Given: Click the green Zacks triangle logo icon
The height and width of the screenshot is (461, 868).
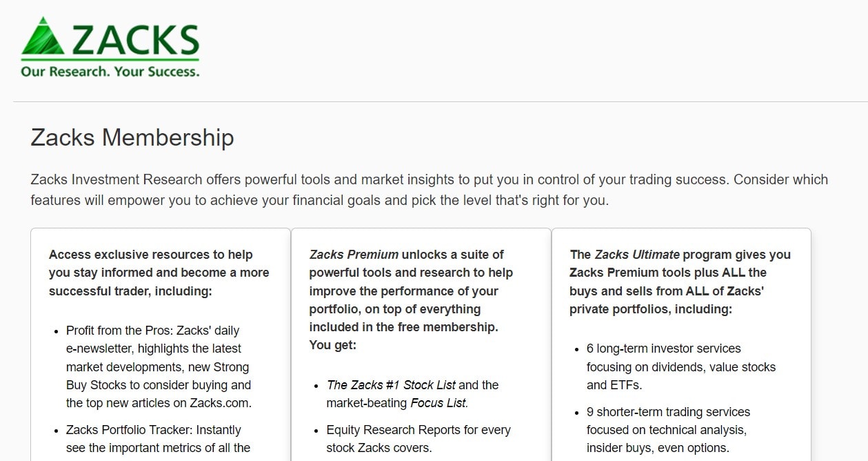Looking at the screenshot, I should tap(42, 39).
